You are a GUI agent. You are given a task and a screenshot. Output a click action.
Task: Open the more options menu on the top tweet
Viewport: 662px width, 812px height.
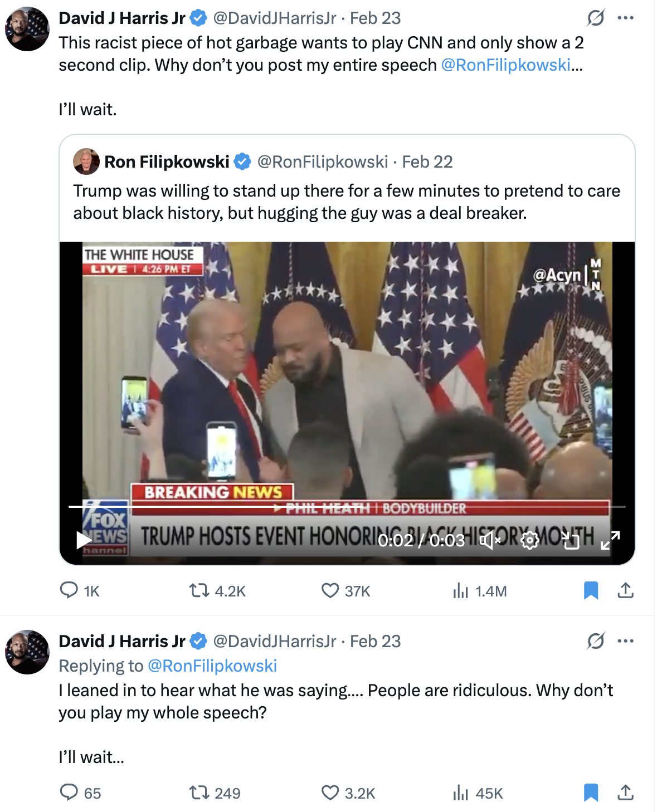coord(626,17)
